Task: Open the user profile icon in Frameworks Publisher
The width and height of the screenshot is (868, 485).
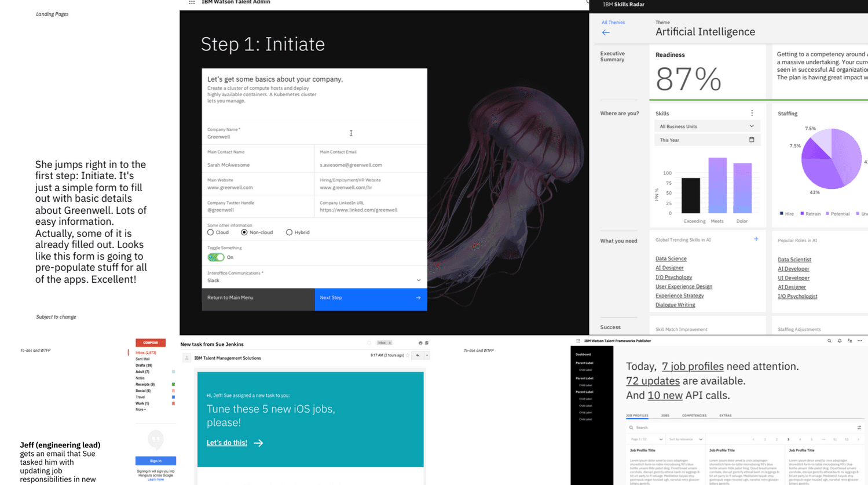Action: tap(849, 341)
